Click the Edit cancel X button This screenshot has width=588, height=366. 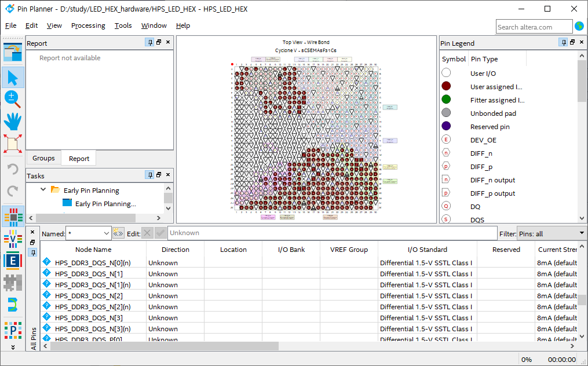[147, 233]
